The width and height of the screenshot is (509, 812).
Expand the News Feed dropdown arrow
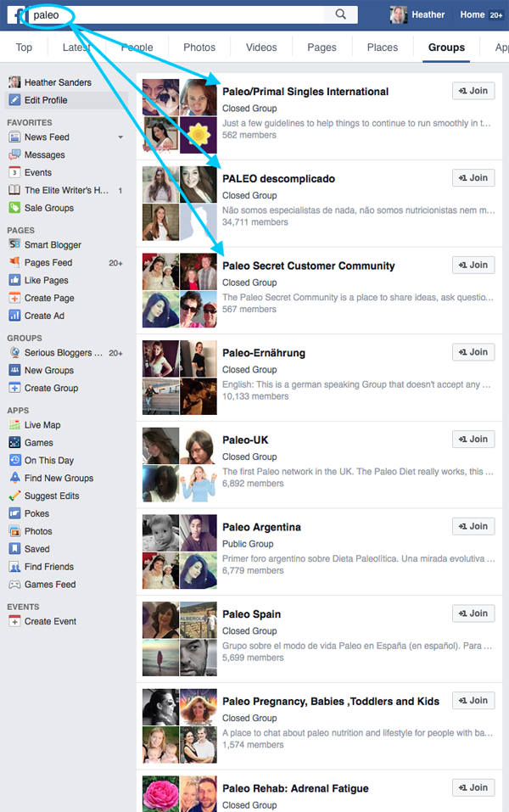[x=120, y=137]
